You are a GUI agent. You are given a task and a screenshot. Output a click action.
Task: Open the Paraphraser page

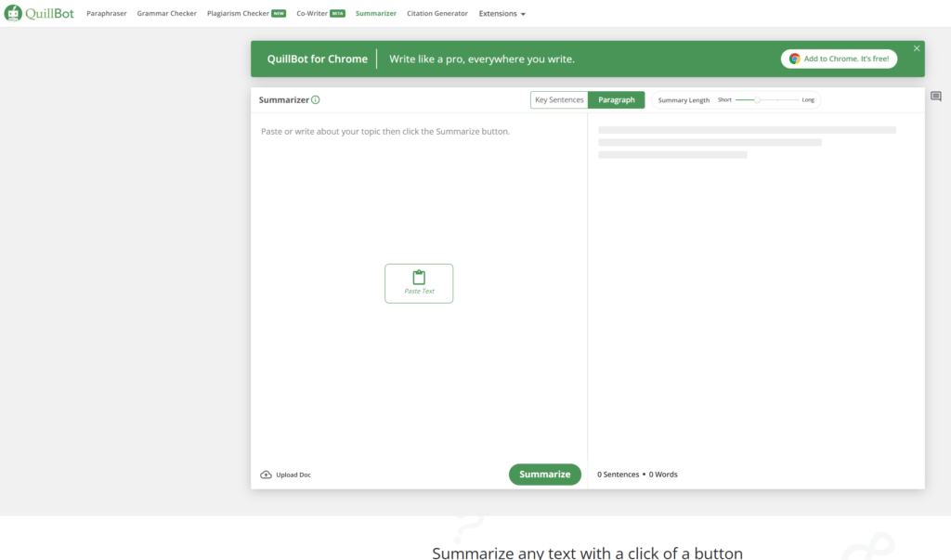click(x=107, y=13)
